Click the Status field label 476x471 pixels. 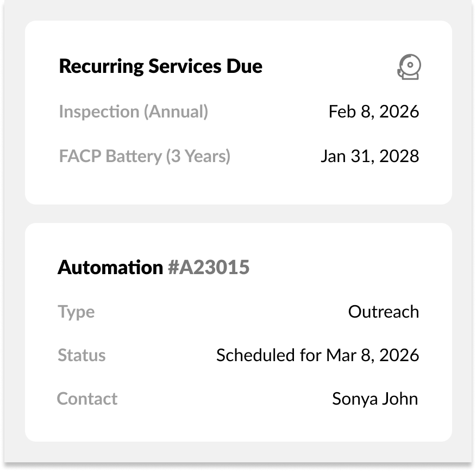pyautogui.click(x=82, y=356)
